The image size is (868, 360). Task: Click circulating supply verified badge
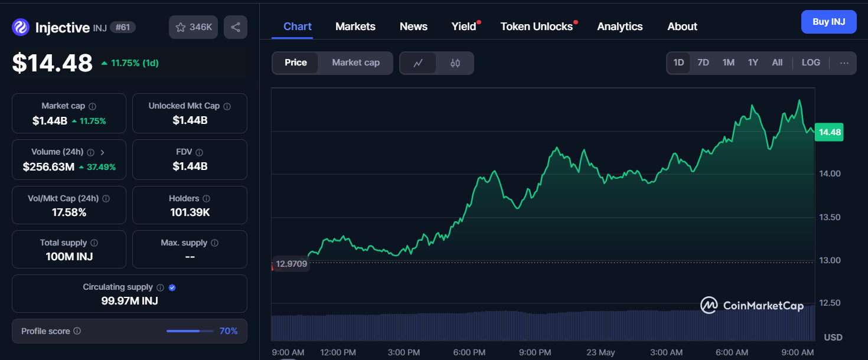172,287
